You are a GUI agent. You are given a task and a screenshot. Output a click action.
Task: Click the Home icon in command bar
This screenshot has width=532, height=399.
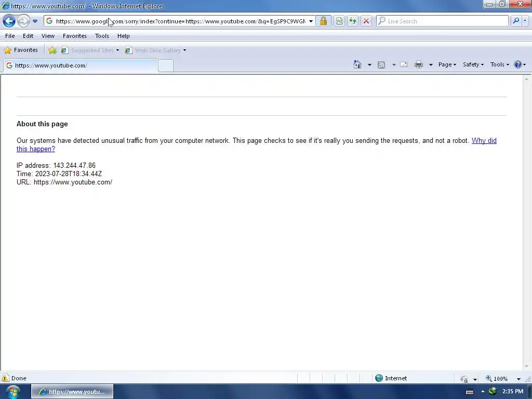coord(357,64)
